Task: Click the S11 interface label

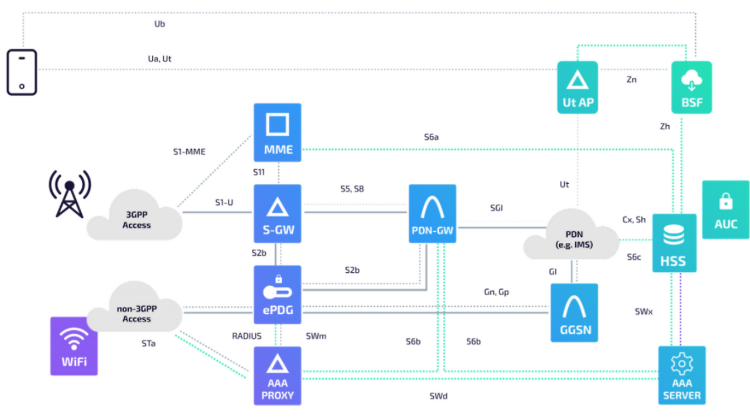Action: pyautogui.click(x=259, y=172)
